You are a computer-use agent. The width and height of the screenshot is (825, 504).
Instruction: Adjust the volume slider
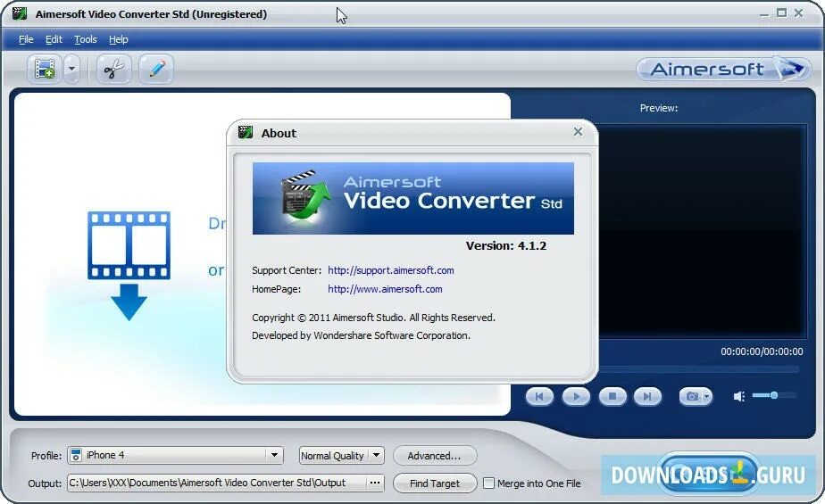point(774,395)
